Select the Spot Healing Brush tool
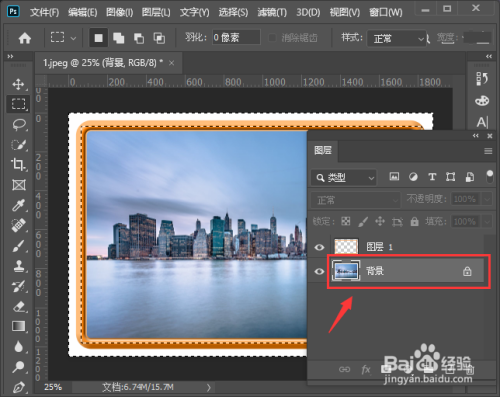The height and width of the screenshot is (397, 500). 18,226
